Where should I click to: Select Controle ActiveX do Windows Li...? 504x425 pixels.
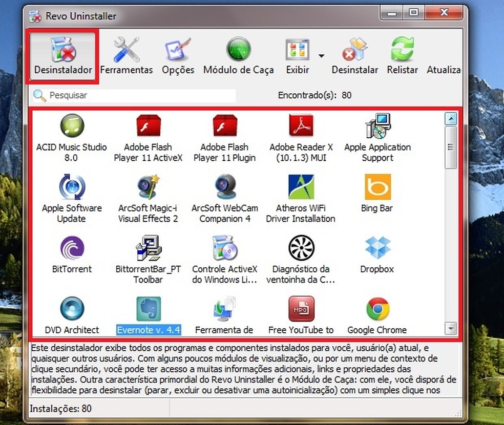coord(225,260)
